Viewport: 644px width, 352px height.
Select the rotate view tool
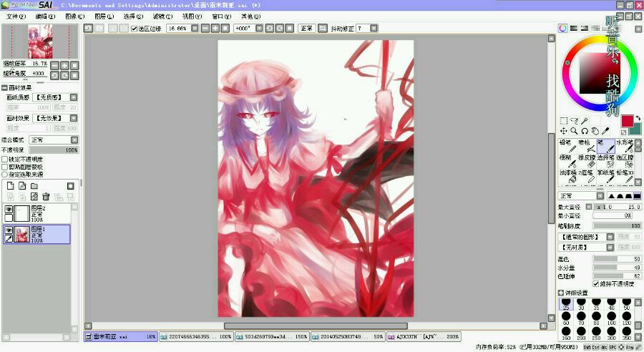[x=585, y=131]
